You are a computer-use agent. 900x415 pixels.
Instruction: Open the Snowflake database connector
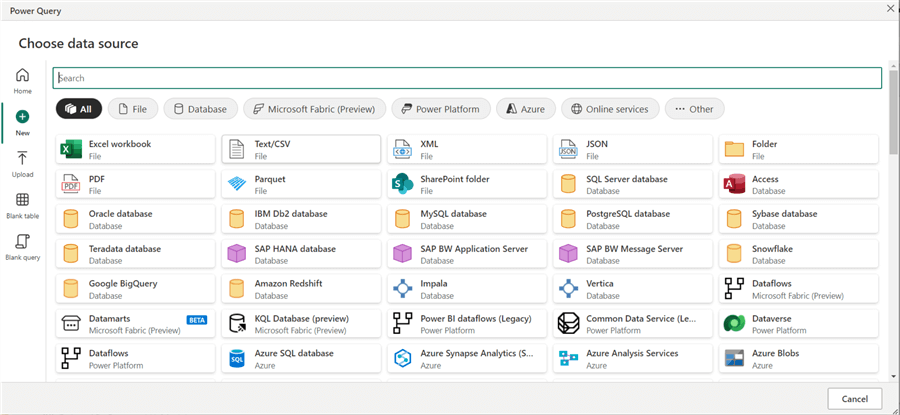pos(798,254)
